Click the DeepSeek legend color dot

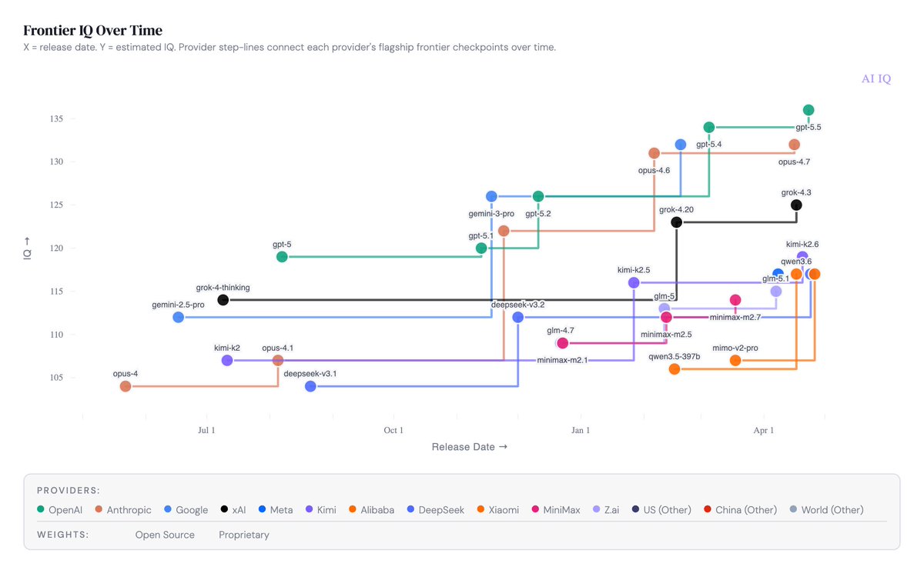pos(411,510)
